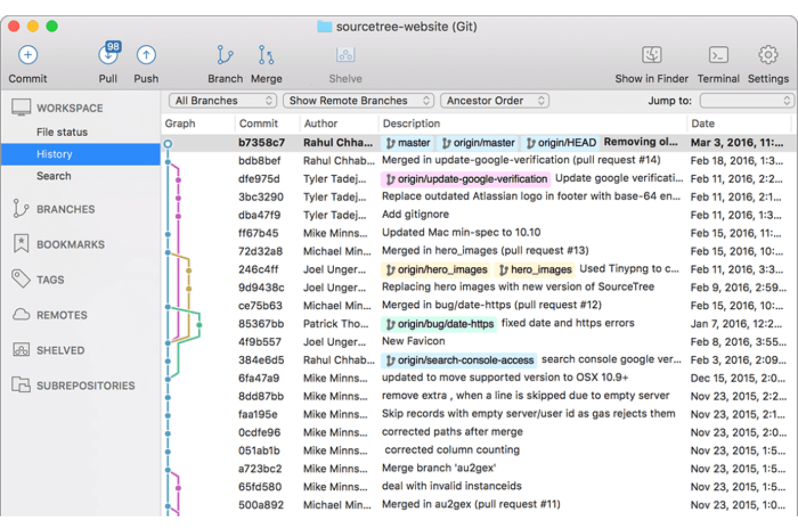Select the 'Add gitignore' commit
798x532 pixels.
tap(479, 215)
